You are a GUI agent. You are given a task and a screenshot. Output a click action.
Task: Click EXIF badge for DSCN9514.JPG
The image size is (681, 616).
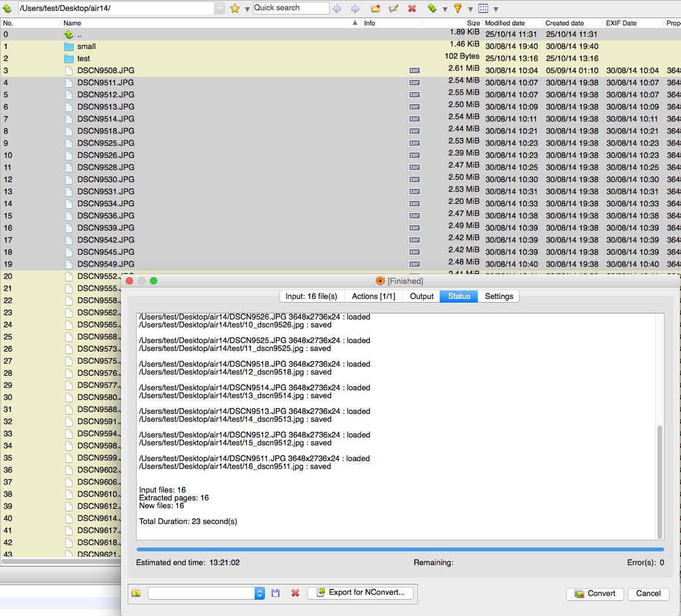coord(414,119)
